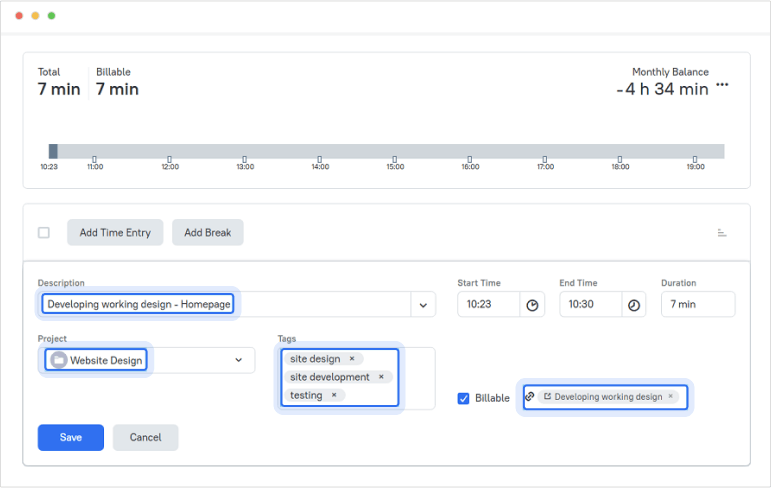Screen dimensions: 771x488
Task: Click the 10:23 entry block on timeline
Action: click(x=53, y=151)
